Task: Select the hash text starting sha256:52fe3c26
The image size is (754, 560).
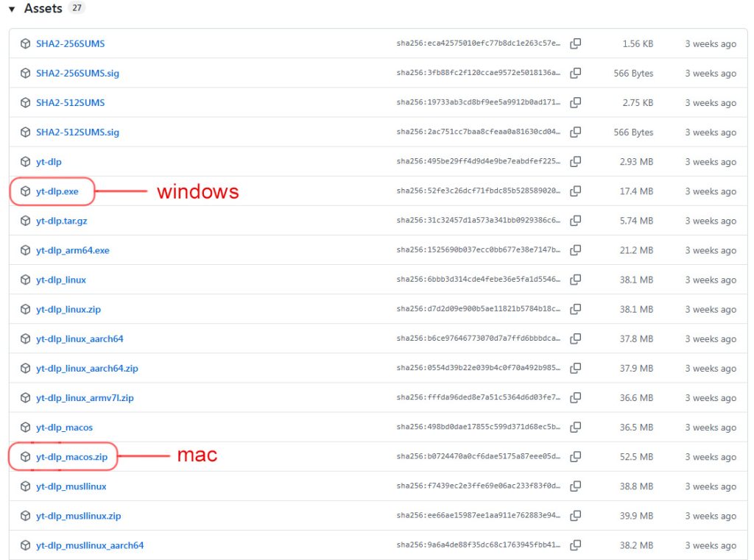Action: 479,191
